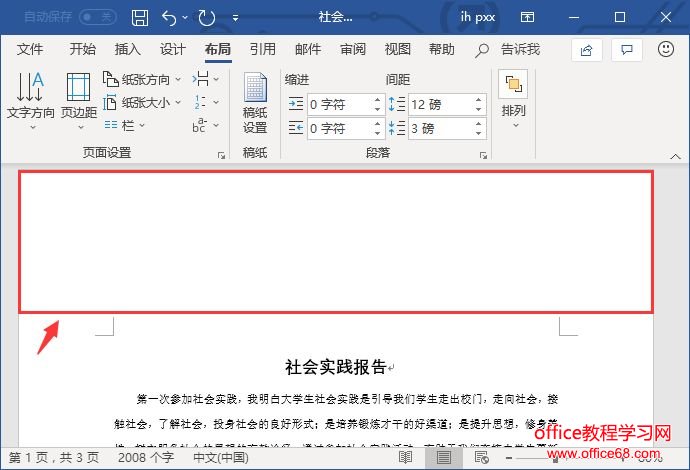The image size is (690, 470).
Task: Increase left indent with up stepper
Action: 378,100
